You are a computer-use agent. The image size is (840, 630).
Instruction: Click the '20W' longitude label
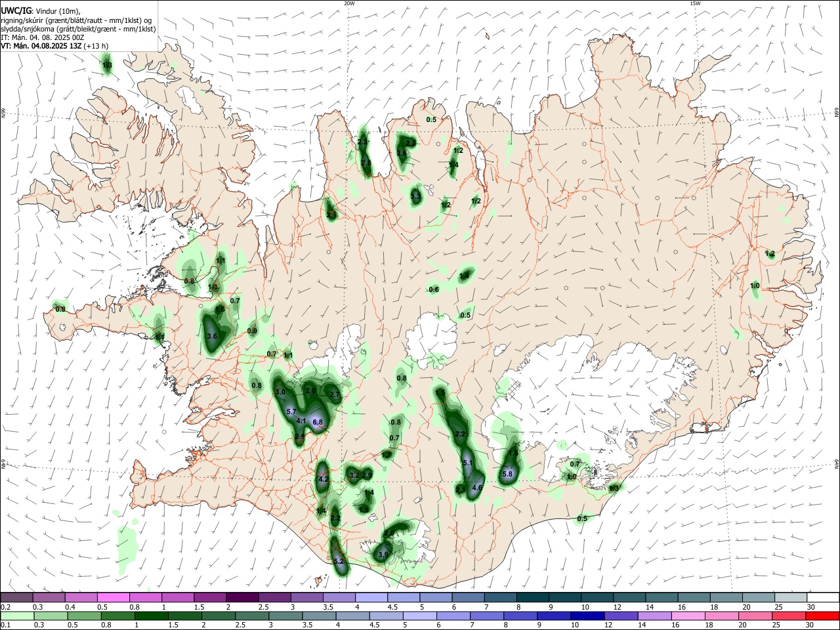point(349,3)
